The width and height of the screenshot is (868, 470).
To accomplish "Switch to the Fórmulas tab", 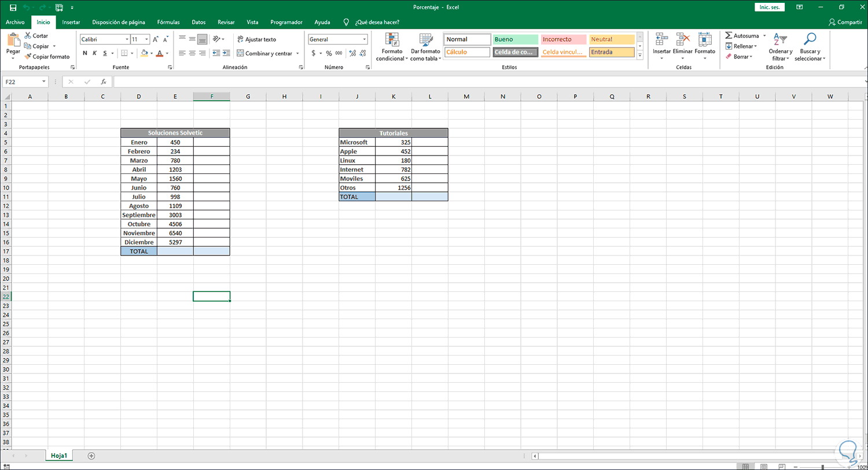I will point(168,22).
